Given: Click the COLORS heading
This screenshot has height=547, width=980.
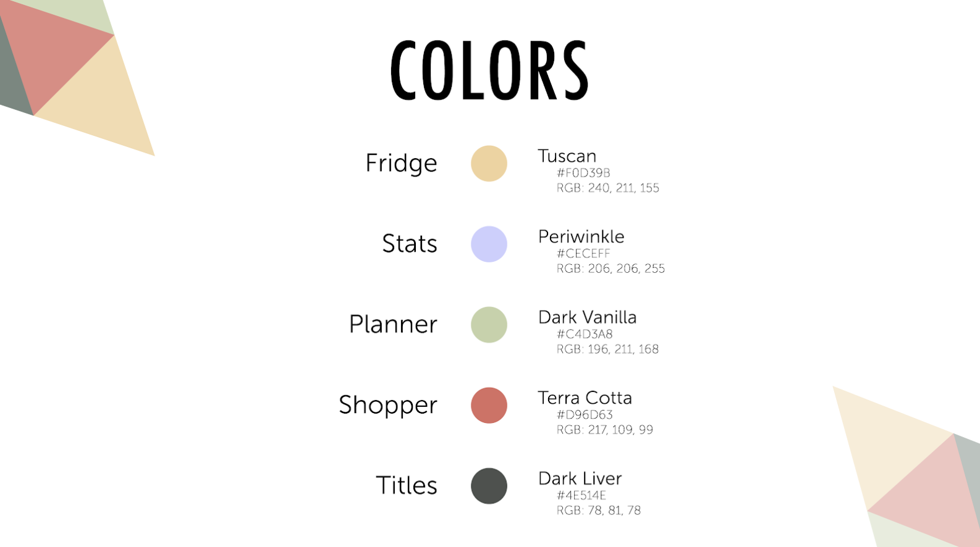Looking at the screenshot, I should pyautogui.click(x=489, y=70).
